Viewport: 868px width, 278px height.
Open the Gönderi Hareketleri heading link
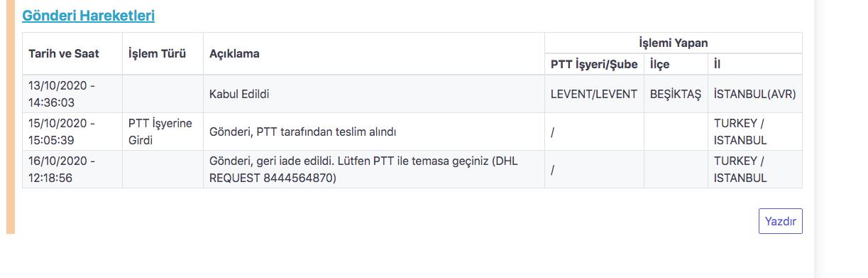click(88, 15)
